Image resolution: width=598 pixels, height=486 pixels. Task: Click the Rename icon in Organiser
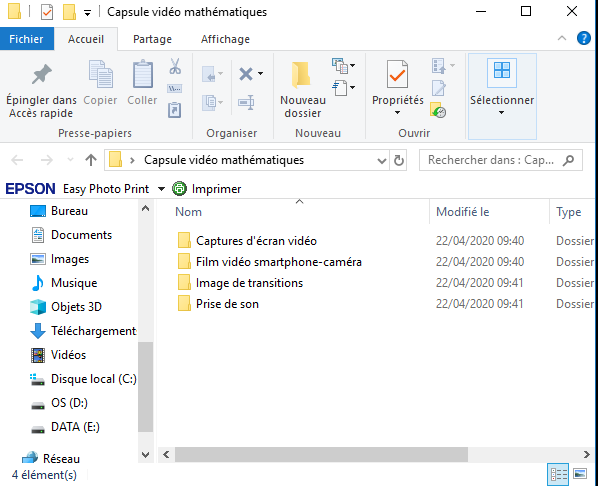[246, 102]
